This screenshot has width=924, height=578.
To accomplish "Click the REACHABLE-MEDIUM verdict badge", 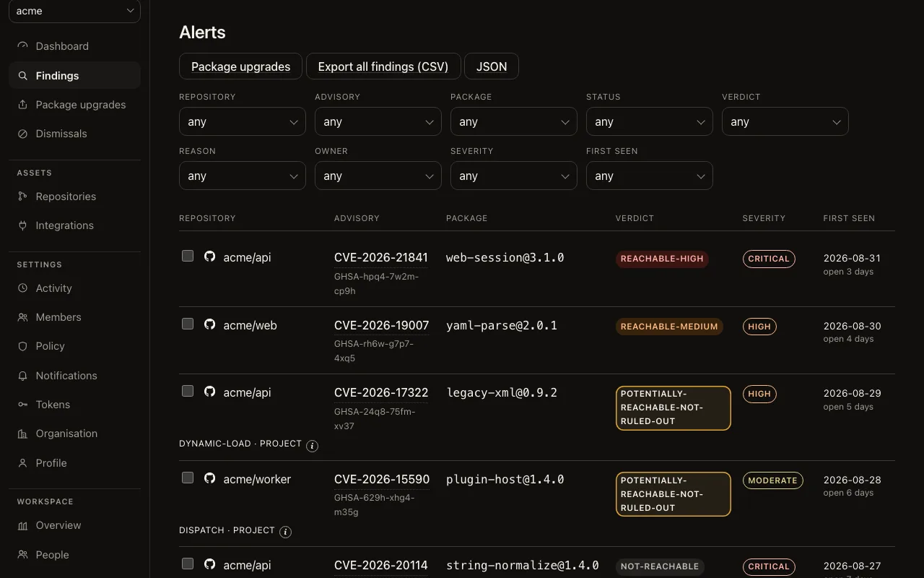I will pyautogui.click(x=669, y=327).
